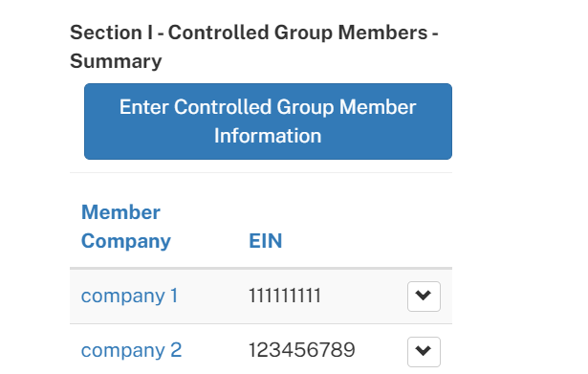Open the Enter Controlled Group Member Information button
The image size is (588, 374).
(268, 121)
